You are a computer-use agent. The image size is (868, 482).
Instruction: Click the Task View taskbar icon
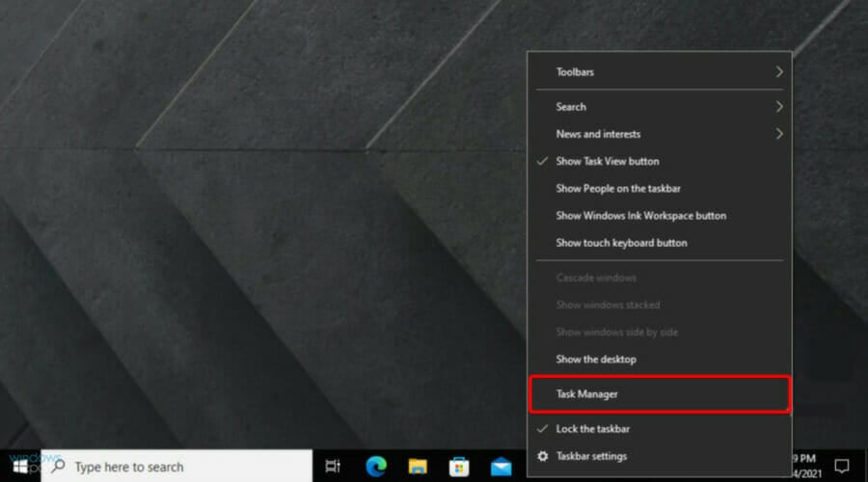coord(333,467)
